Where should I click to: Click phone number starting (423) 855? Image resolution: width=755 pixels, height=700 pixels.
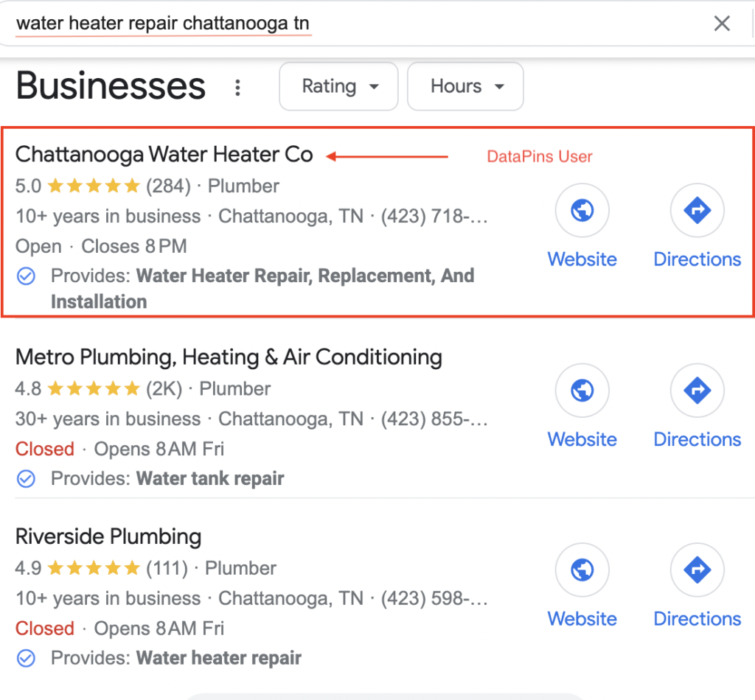434,419
